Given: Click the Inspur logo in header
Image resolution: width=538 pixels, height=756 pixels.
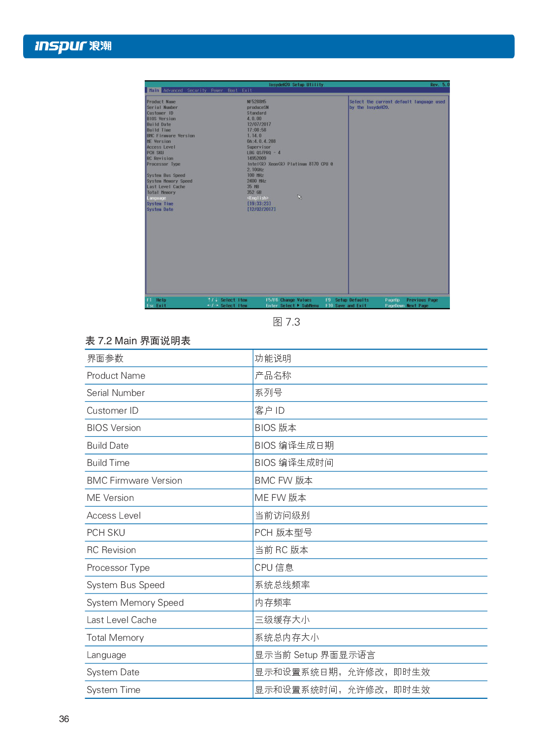Looking at the screenshot, I should point(73,46).
